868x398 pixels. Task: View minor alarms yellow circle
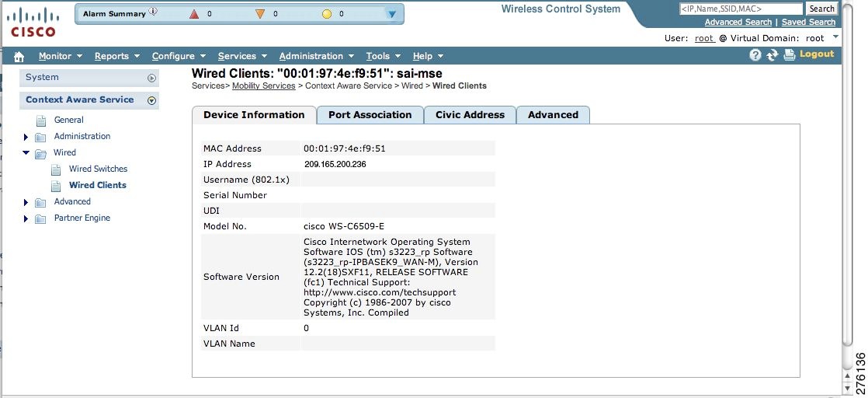click(x=327, y=14)
